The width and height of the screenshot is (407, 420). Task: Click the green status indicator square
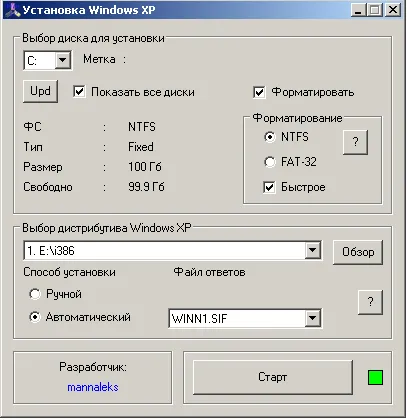click(375, 377)
